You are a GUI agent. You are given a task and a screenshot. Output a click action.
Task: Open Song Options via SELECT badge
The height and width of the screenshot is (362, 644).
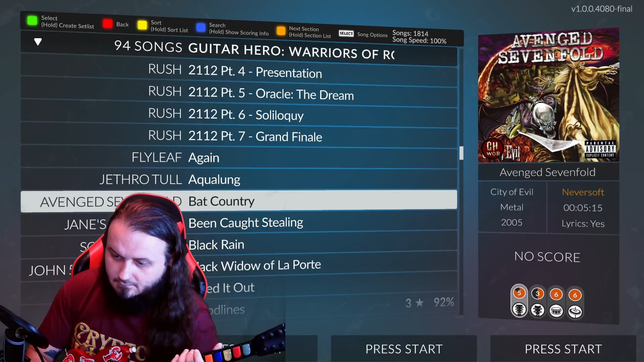point(346,33)
